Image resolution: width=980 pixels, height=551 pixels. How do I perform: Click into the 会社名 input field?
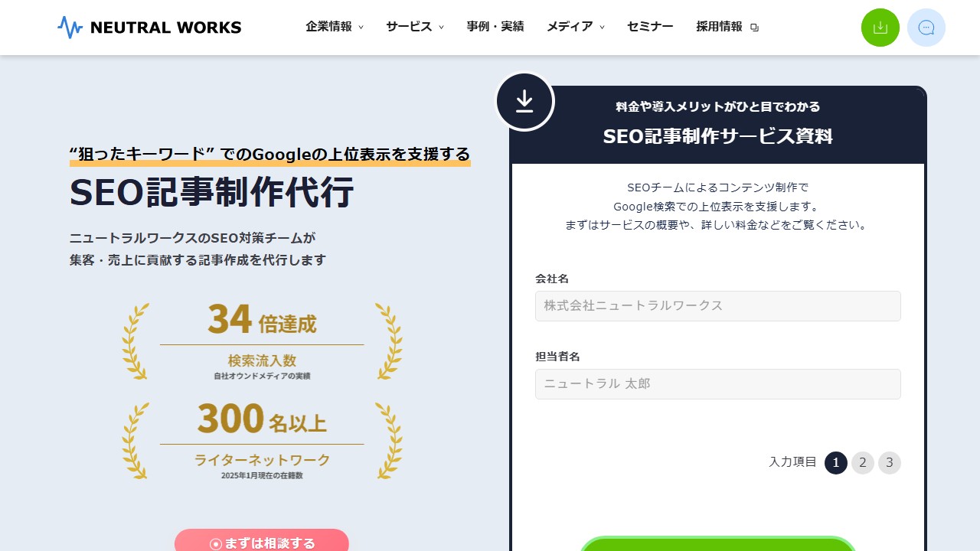718,306
